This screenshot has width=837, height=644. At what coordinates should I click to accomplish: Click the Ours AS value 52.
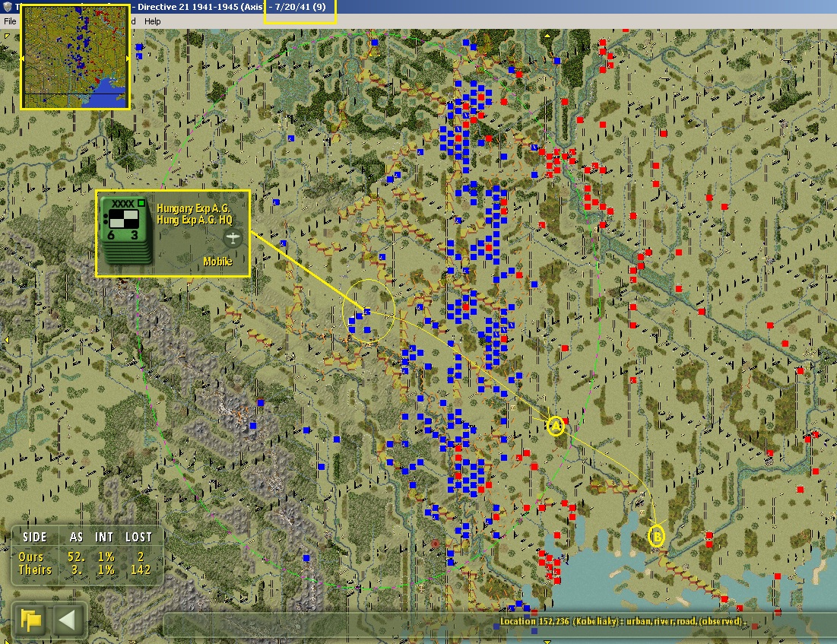(75, 557)
